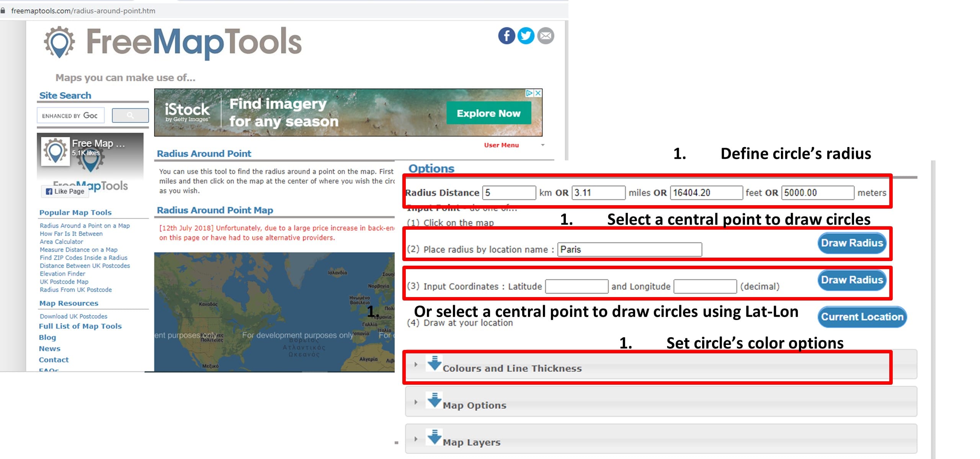Click the Twitter share icon
The image size is (980, 459).
pyautogui.click(x=526, y=36)
